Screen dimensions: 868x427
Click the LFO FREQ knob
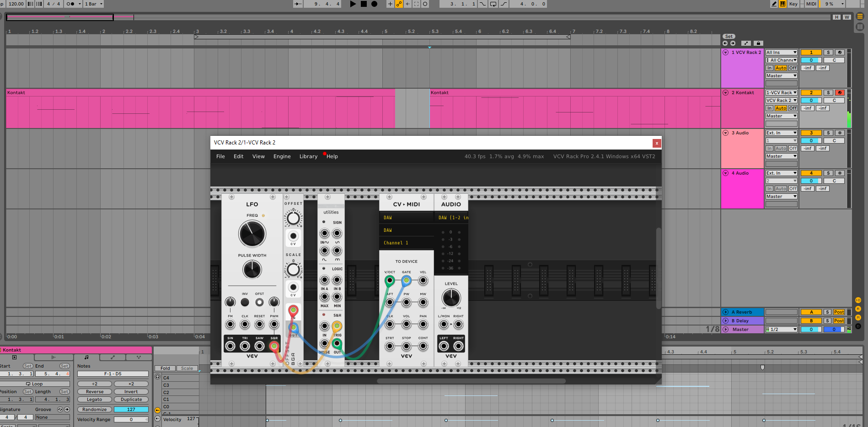pos(252,234)
